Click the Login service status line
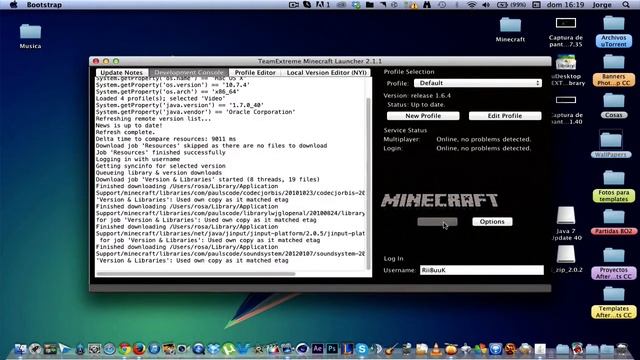Screen dimensions: 640x360 [457, 148]
